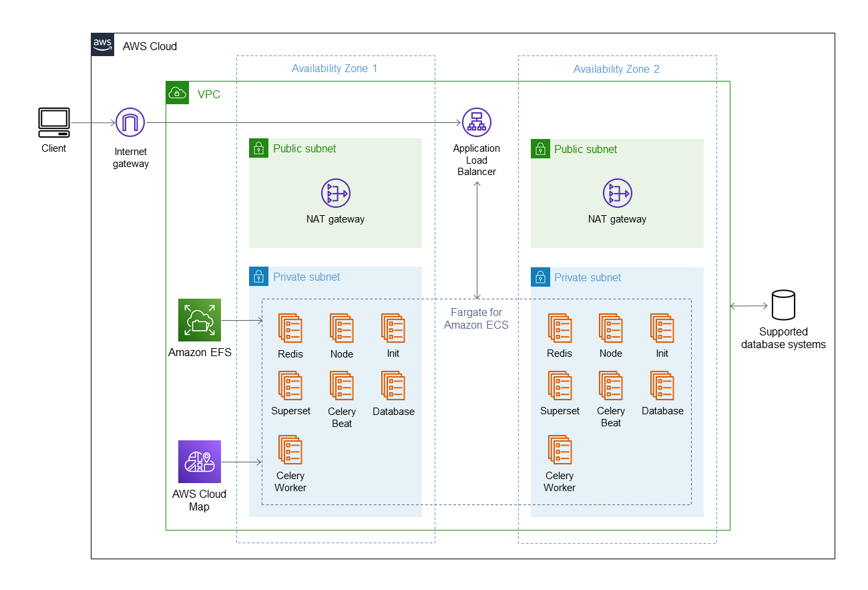Viewport: 868px width, 590px height.
Task: Select the Amazon EFS icon
Action: click(200, 320)
